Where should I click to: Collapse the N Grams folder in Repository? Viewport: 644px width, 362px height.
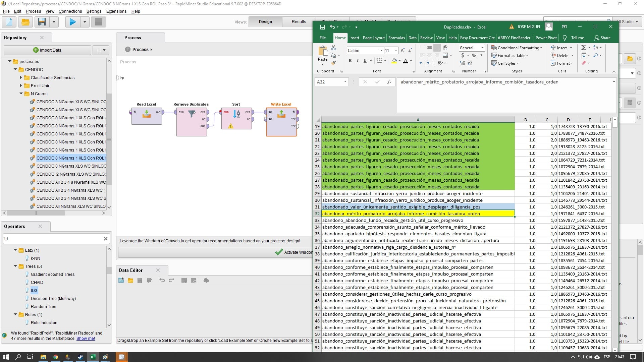click(x=21, y=94)
